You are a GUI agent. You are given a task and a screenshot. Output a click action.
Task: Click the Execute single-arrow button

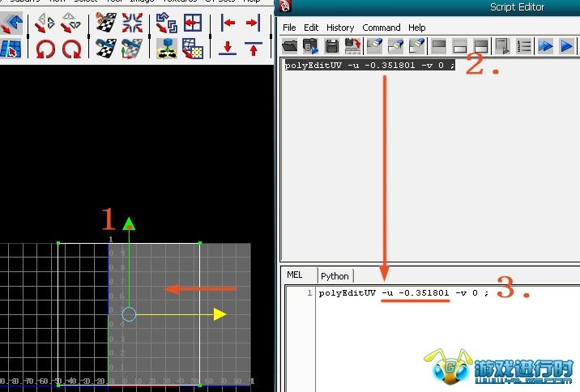click(x=566, y=46)
